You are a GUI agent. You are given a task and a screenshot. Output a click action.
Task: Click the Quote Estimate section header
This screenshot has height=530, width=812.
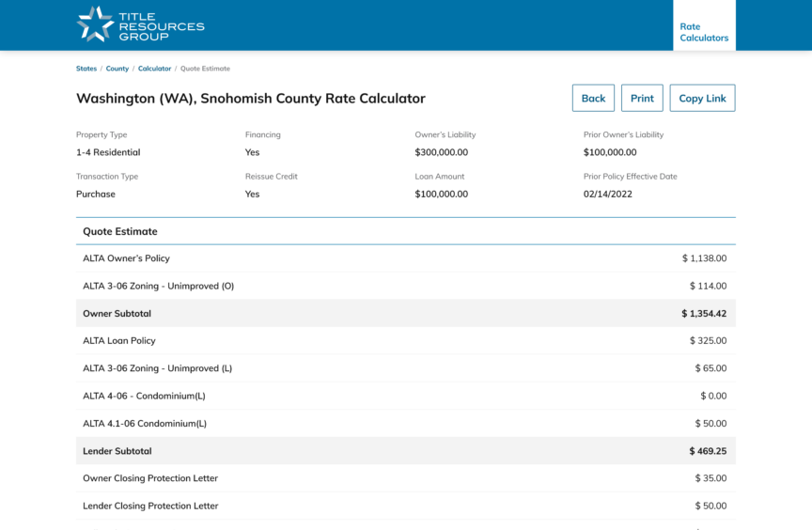click(120, 231)
